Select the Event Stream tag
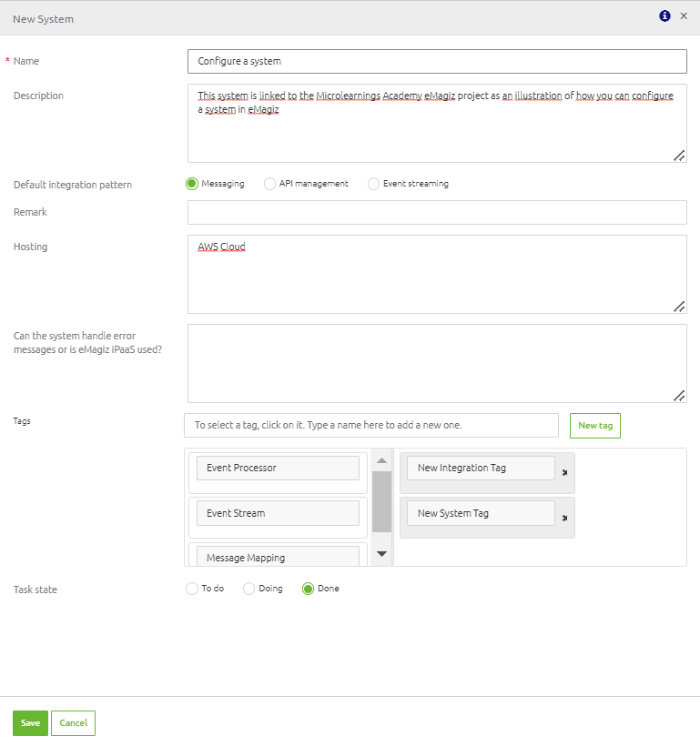Image resolution: width=700 pixels, height=746 pixels. [x=278, y=512]
